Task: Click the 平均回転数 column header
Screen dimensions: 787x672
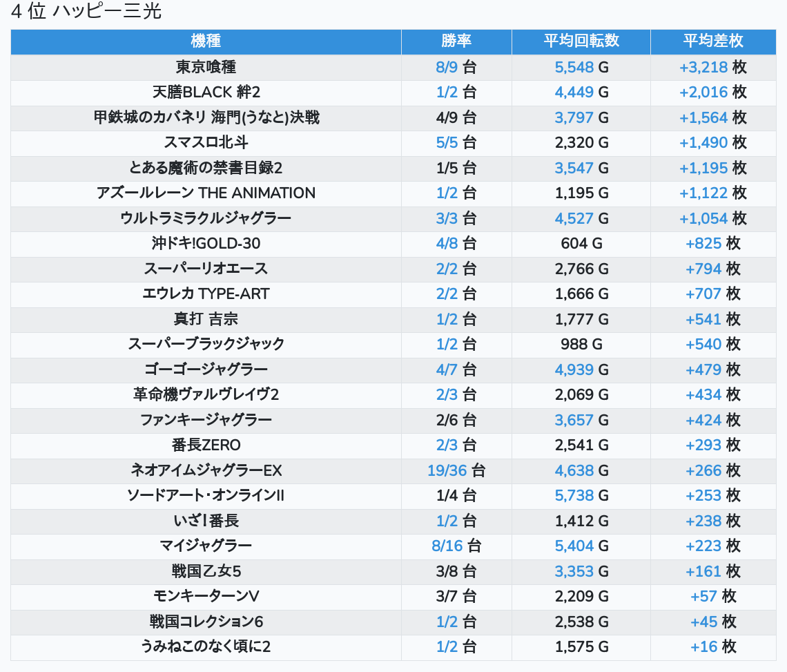Action: [581, 41]
